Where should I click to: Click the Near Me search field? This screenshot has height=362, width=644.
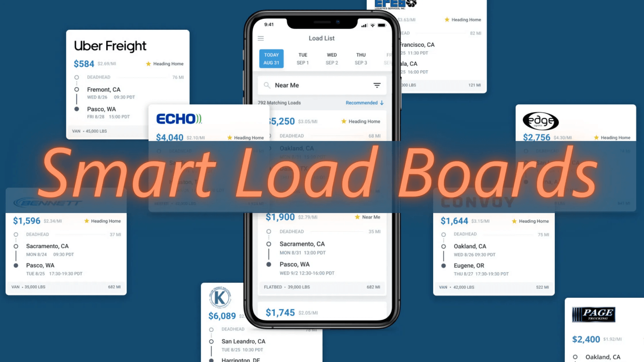(321, 85)
